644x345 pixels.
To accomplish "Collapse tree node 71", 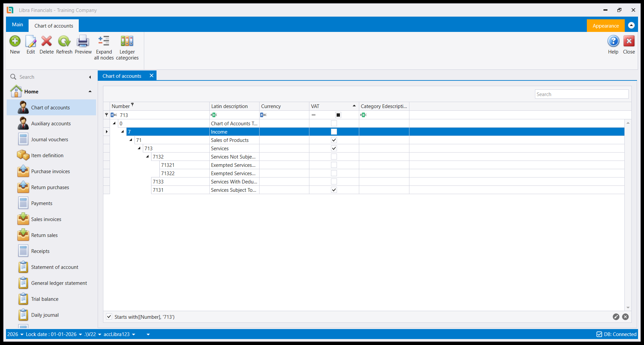I will coord(131,140).
